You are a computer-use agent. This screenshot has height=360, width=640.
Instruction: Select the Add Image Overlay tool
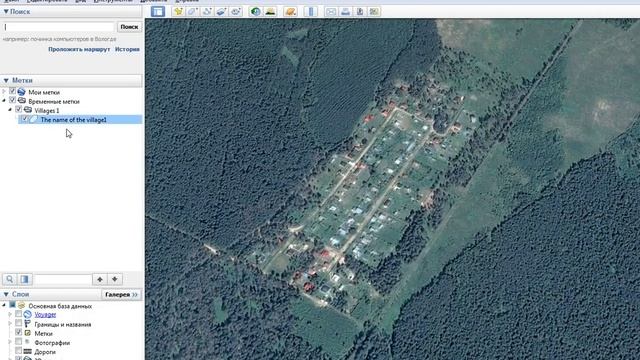(221, 11)
